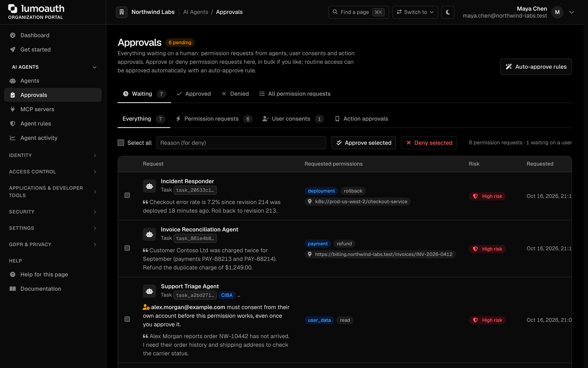Screen dimensions: 588x368
Task: Open Agent rules shield item
Action: [53, 124]
